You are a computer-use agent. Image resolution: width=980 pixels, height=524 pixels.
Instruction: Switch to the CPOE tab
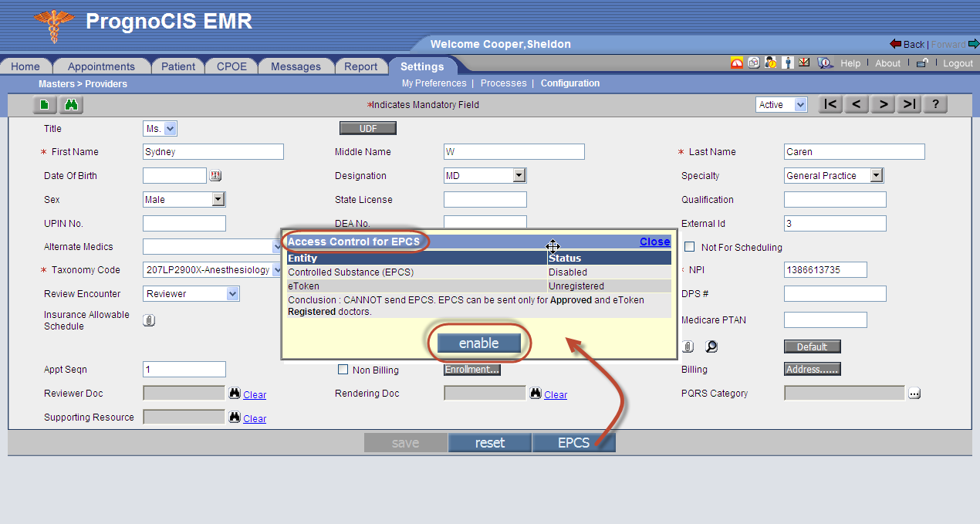tap(231, 66)
